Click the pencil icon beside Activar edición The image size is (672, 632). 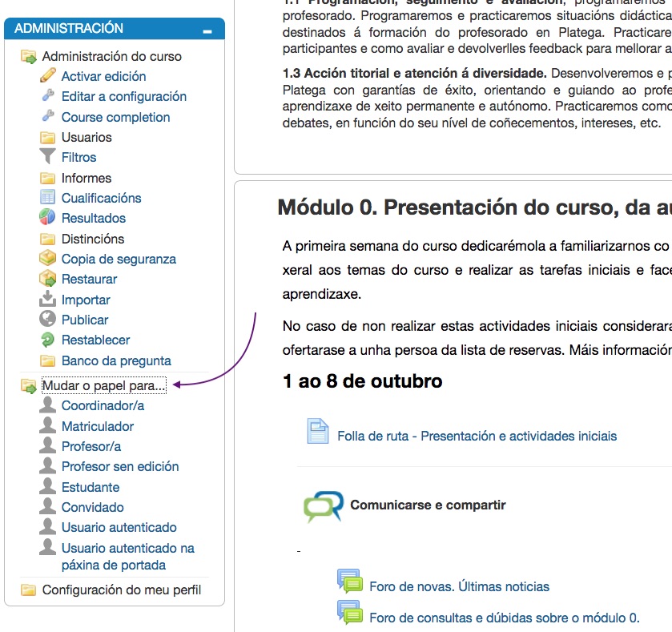[48, 76]
